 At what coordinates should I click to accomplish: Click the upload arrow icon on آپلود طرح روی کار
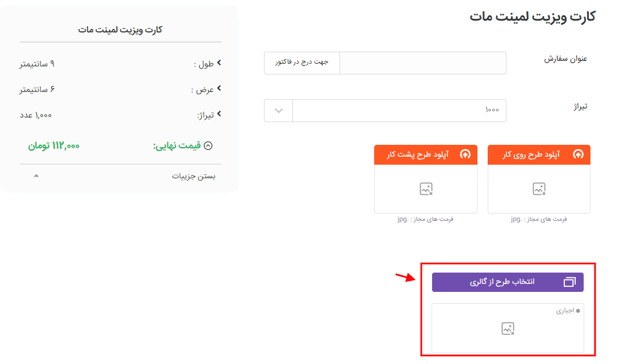click(x=578, y=154)
